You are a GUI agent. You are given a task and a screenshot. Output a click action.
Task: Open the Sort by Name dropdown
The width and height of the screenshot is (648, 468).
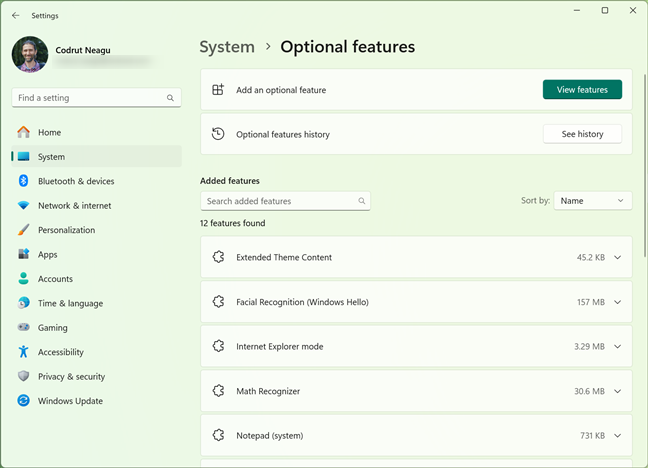[593, 201]
